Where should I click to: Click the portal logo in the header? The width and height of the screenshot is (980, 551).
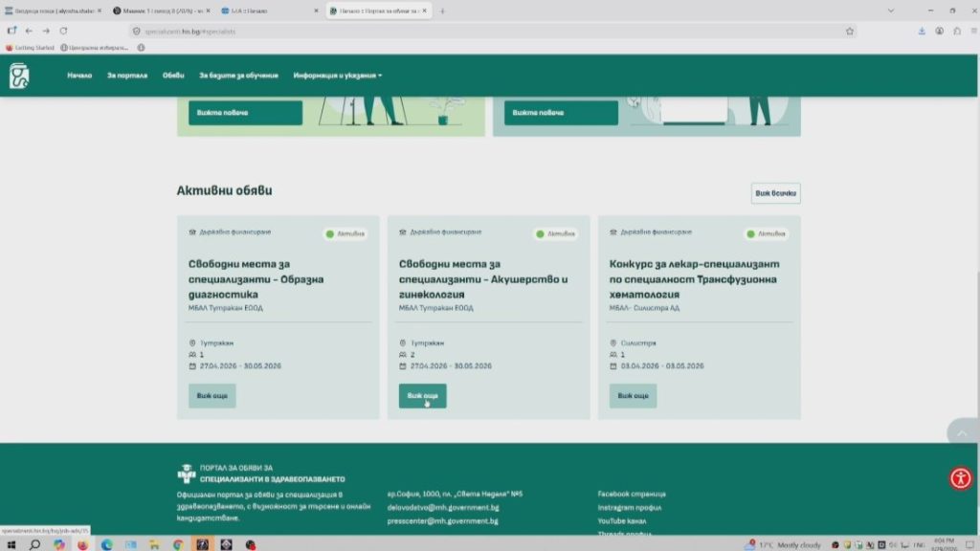tap(19, 76)
